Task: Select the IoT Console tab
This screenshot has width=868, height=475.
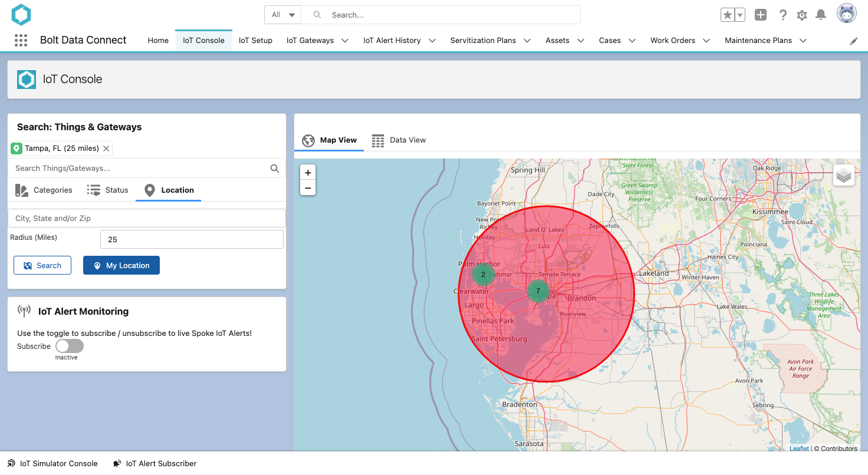Action: click(203, 41)
